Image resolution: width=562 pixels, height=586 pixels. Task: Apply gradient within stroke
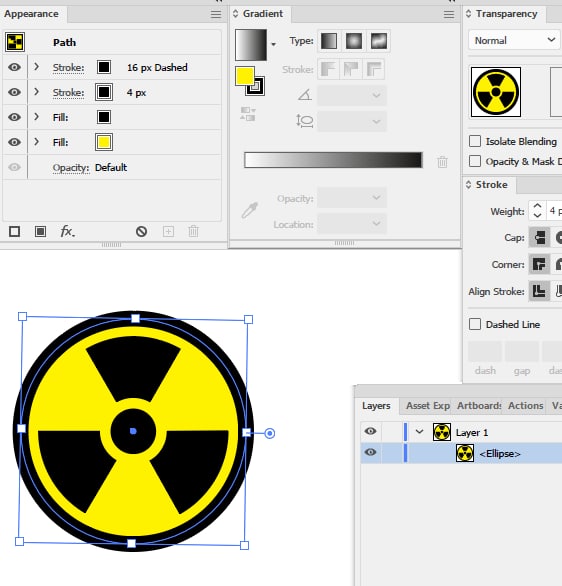(x=328, y=69)
